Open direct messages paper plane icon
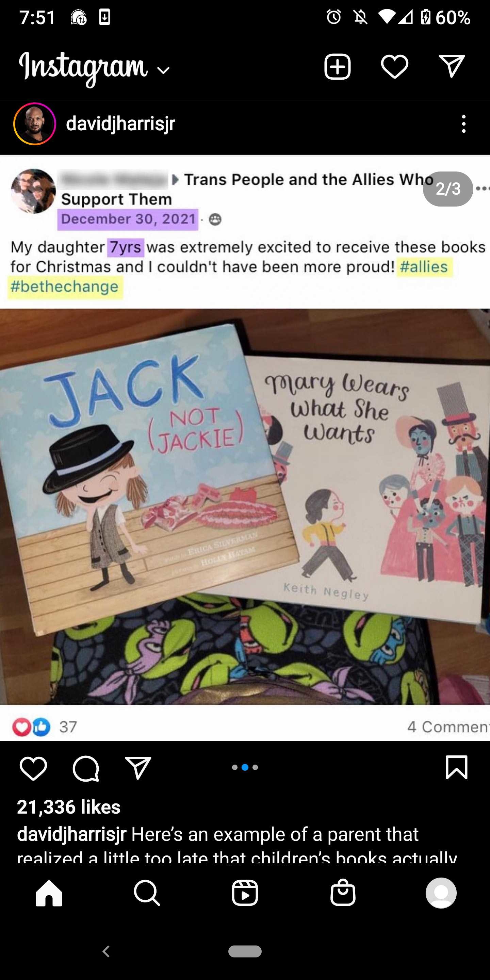Viewport: 490px width, 980px height. (x=452, y=66)
